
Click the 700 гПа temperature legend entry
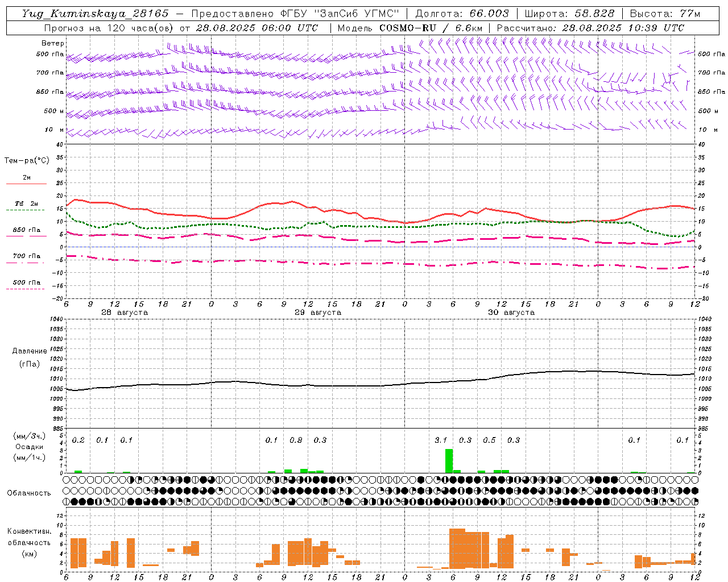(x=27, y=256)
